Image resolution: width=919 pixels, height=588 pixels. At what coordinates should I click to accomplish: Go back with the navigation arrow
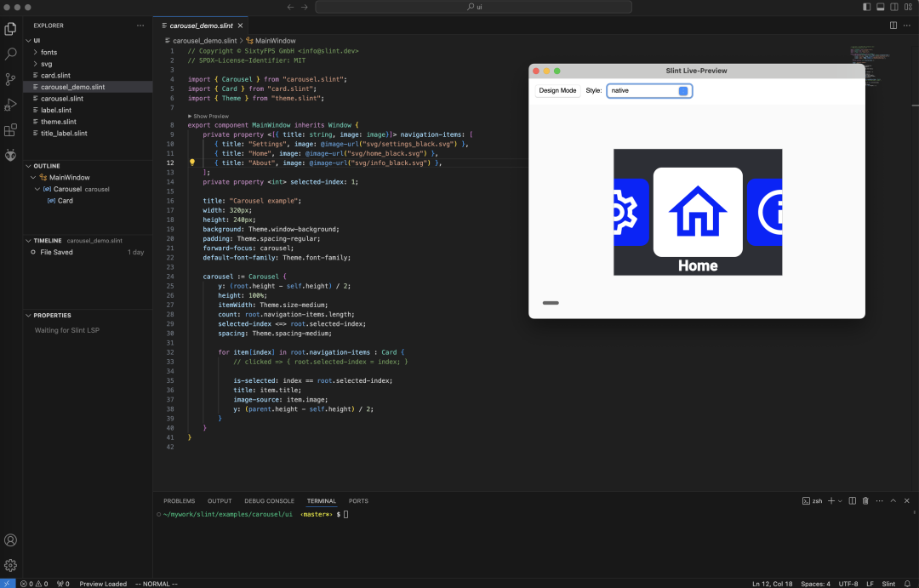tap(291, 7)
